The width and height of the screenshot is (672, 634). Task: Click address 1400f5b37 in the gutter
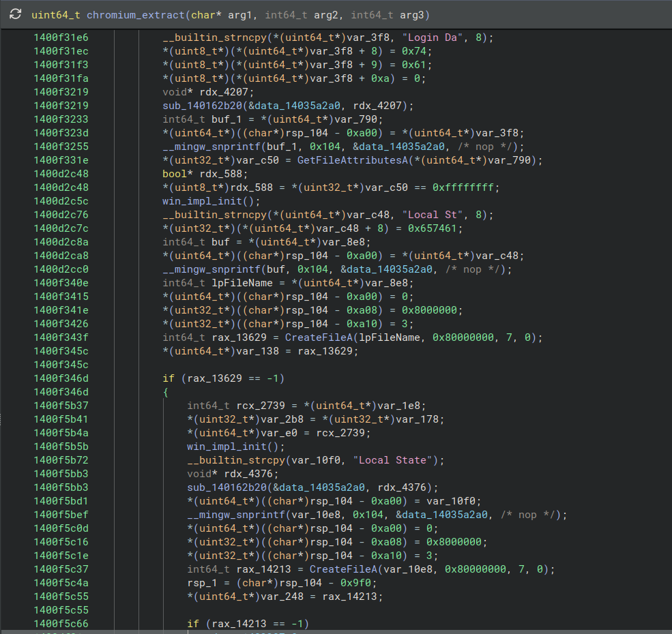(61, 406)
